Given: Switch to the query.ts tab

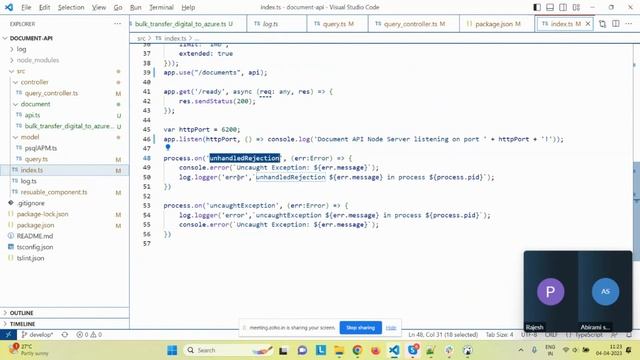Looking at the screenshot, I should 338,24.
